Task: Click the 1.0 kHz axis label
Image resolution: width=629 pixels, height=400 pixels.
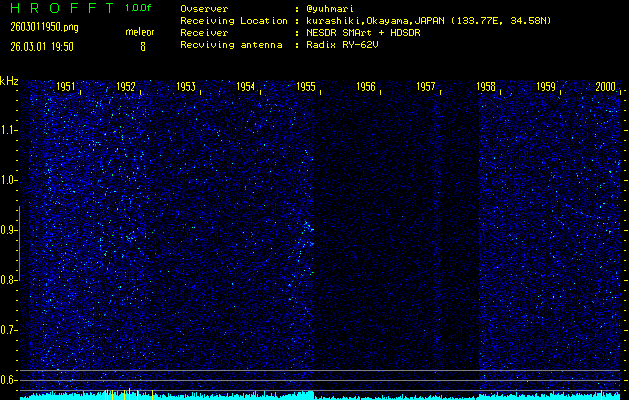Action: point(7,181)
